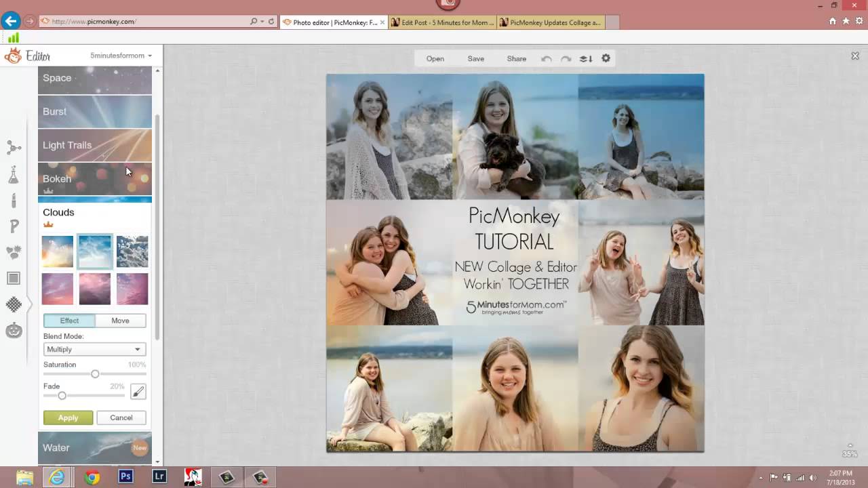Click Save in the top toolbar
The image size is (868, 488).
[476, 59]
